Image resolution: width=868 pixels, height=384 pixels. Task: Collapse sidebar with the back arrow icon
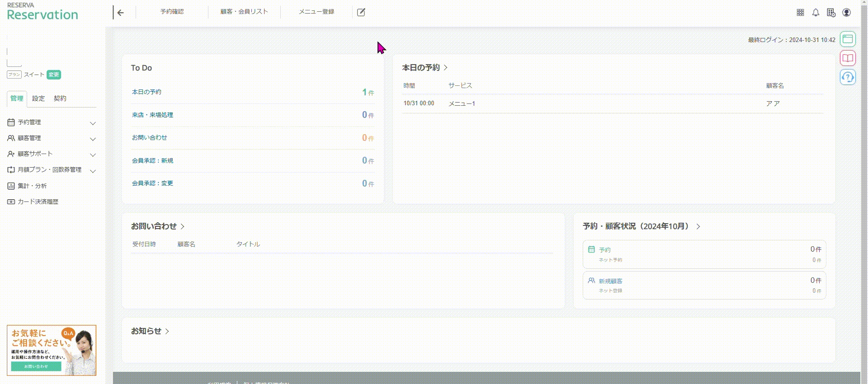(x=120, y=13)
